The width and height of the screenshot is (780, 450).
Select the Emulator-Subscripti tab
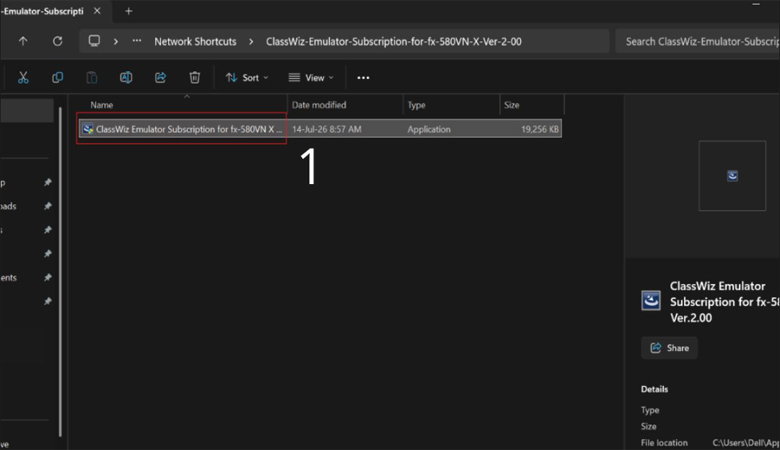(43, 11)
